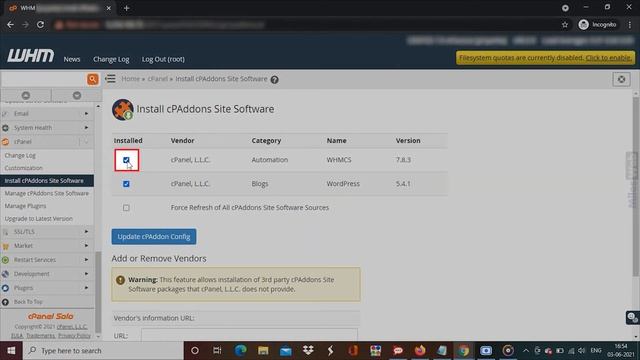Image resolution: width=640 pixels, height=360 pixels.
Task: Reload the page in browser
Action: point(40,24)
